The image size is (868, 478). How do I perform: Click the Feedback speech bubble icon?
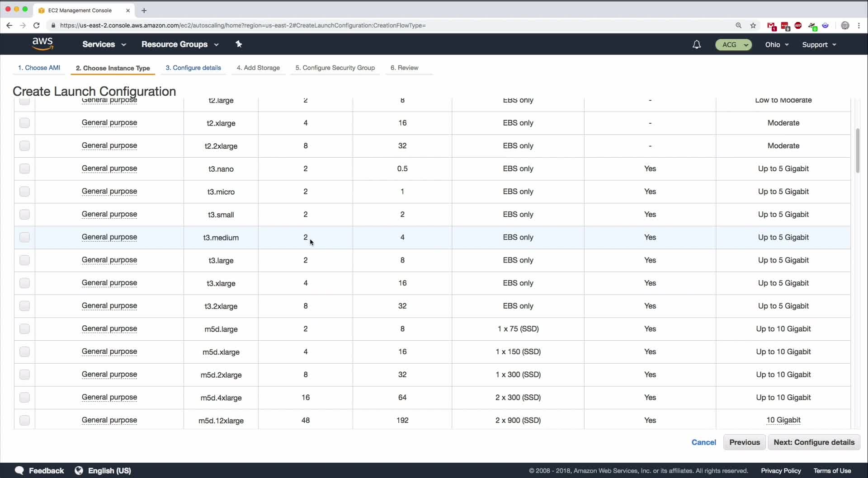point(19,470)
